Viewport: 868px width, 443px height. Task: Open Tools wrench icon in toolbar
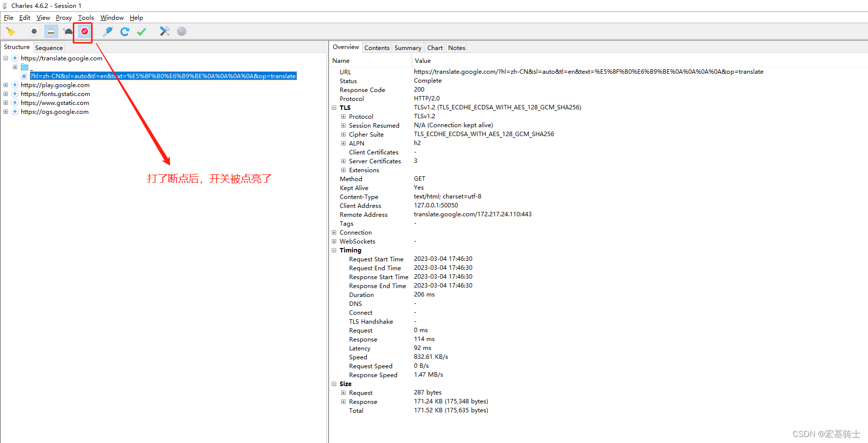(165, 32)
